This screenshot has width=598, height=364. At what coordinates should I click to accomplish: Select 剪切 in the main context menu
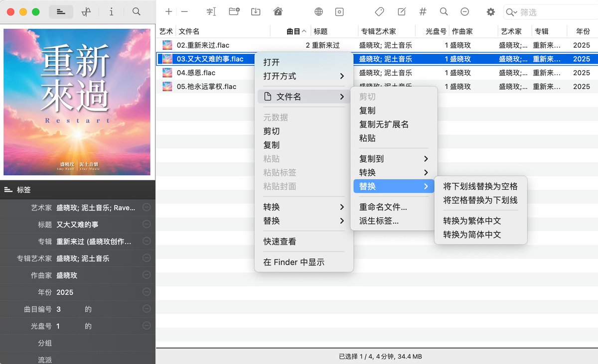[304, 131]
